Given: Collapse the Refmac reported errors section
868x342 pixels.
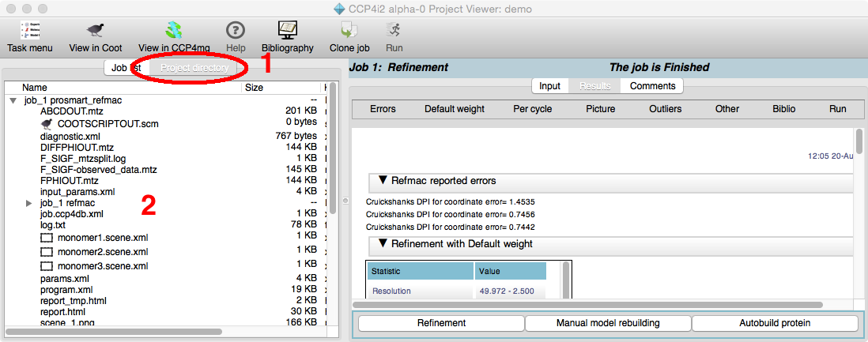Looking at the screenshot, I should (383, 181).
